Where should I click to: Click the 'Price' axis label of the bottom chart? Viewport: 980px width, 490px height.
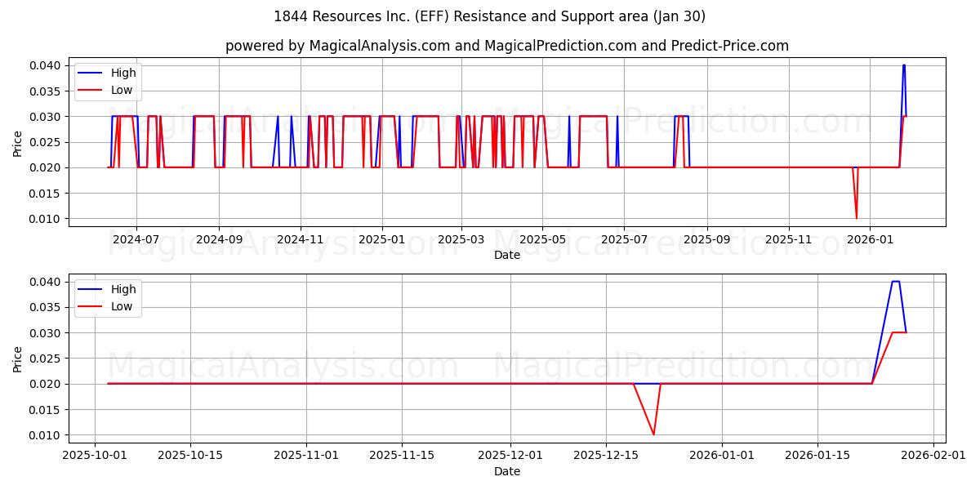coord(18,359)
